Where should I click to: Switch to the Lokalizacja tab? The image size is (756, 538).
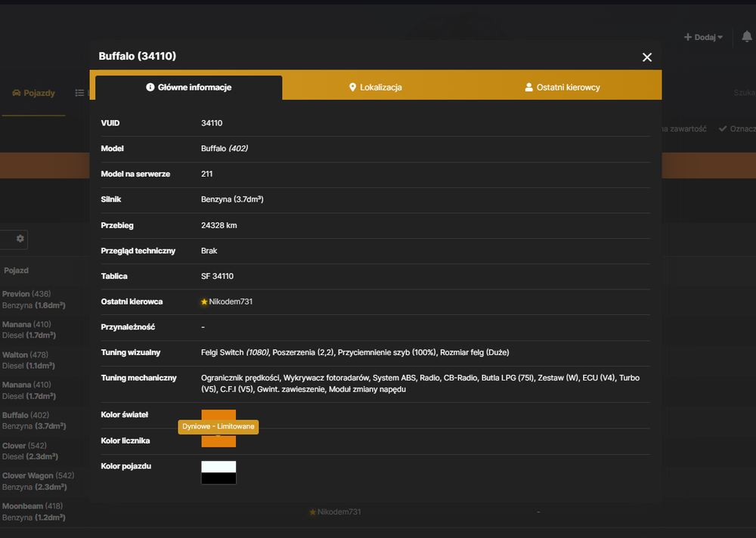[376, 87]
